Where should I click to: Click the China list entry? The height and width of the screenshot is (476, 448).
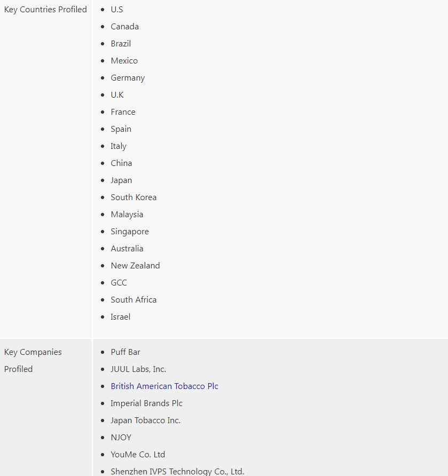tap(121, 163)
